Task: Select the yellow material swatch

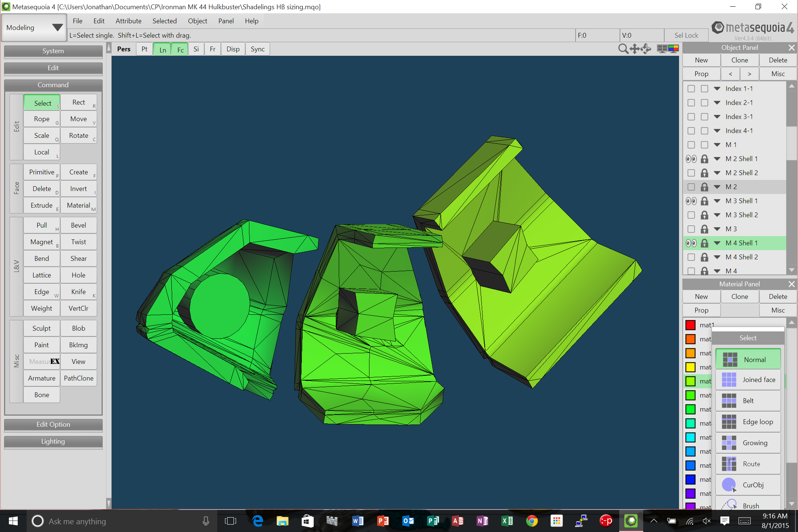Action: pos(690,367)
